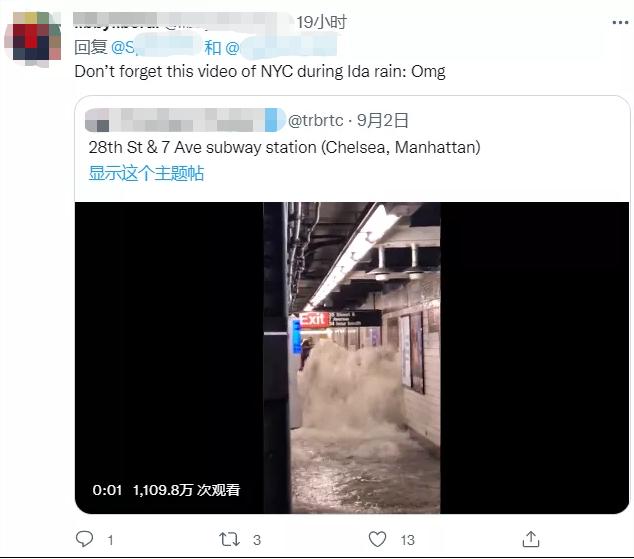This screenshot has width=634, height=559.
Task: Open the 显示这个主题帖 link
Action: [146, 173]
